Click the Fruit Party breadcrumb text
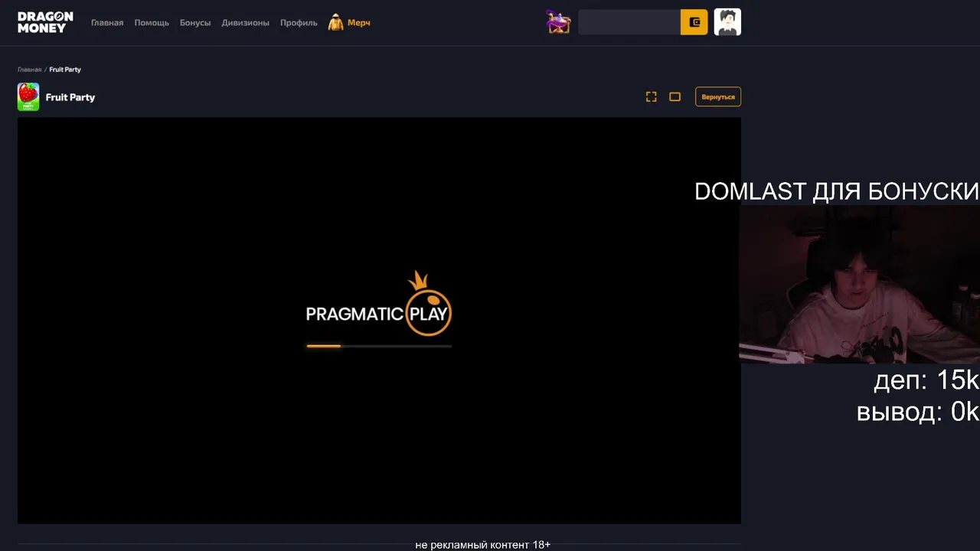 (65, 70)
